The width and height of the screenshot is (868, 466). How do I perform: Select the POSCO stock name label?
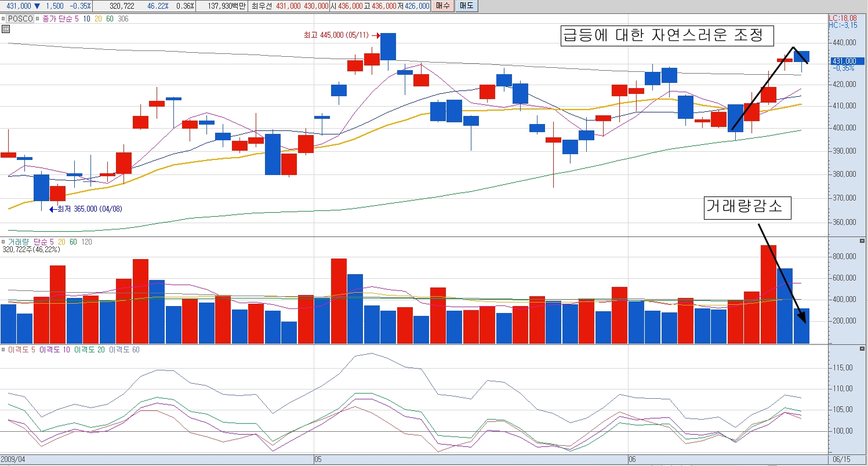point(20,19)
